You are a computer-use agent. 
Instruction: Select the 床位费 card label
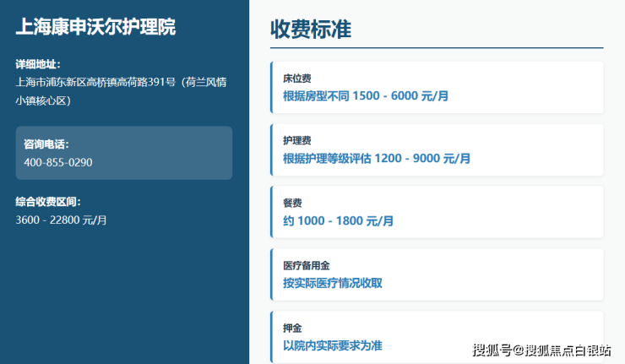(x=297, y=79)
